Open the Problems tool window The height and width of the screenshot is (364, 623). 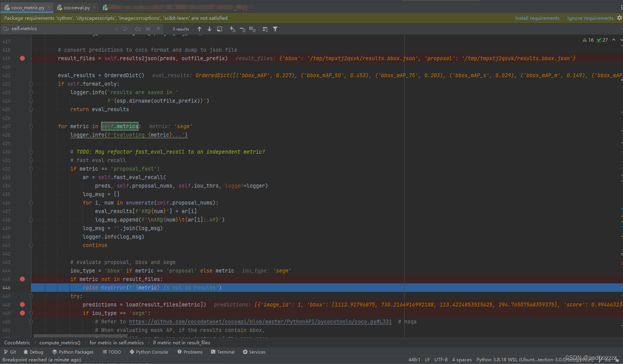coord(190,352)
